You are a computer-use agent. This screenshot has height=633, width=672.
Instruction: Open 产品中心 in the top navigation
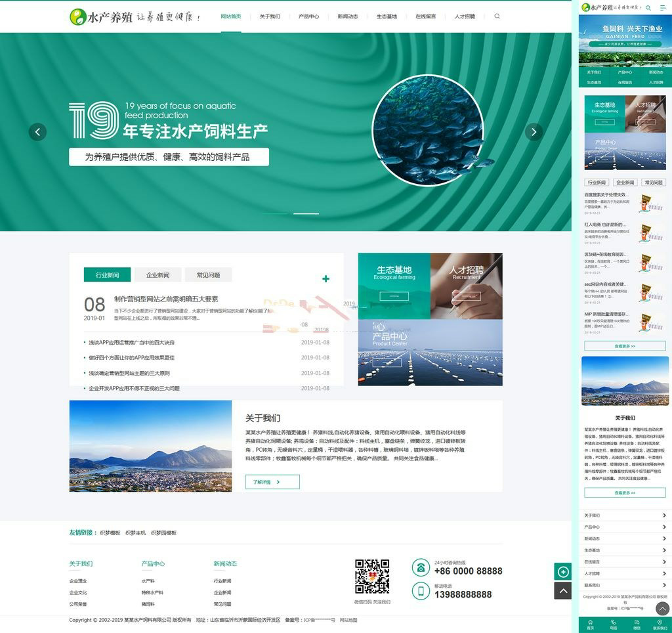(308, 16)
